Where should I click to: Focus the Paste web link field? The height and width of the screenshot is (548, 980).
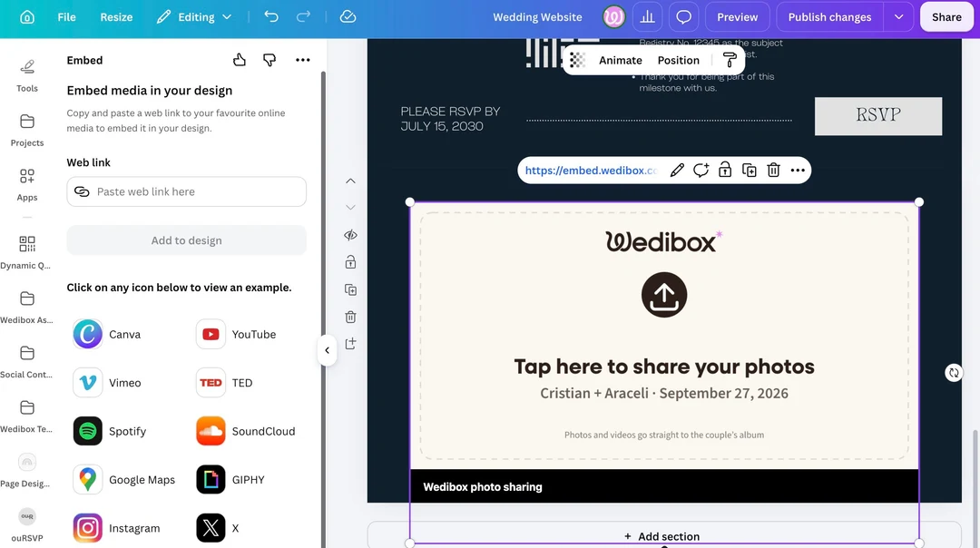[x=186, y=191]
